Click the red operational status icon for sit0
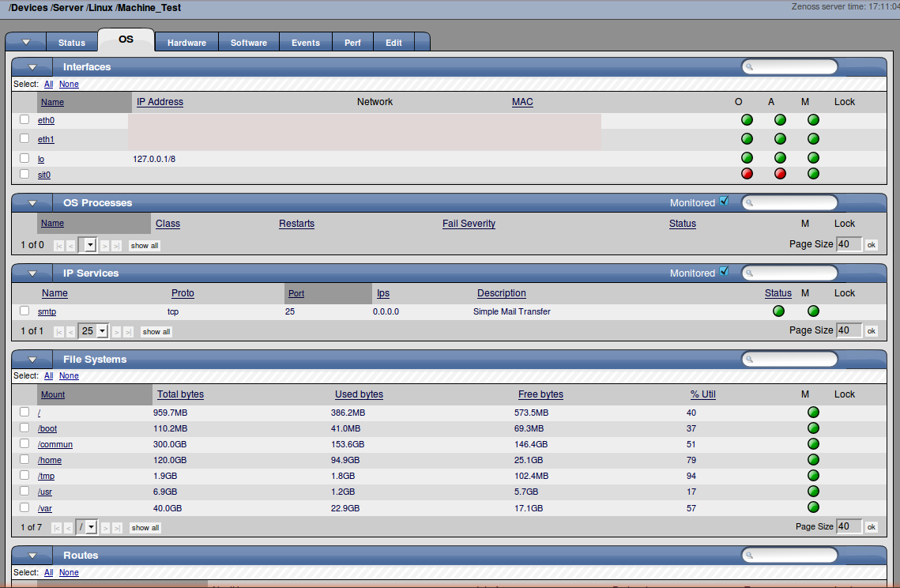This screenshot has height=588, width=900. [747, 174]
